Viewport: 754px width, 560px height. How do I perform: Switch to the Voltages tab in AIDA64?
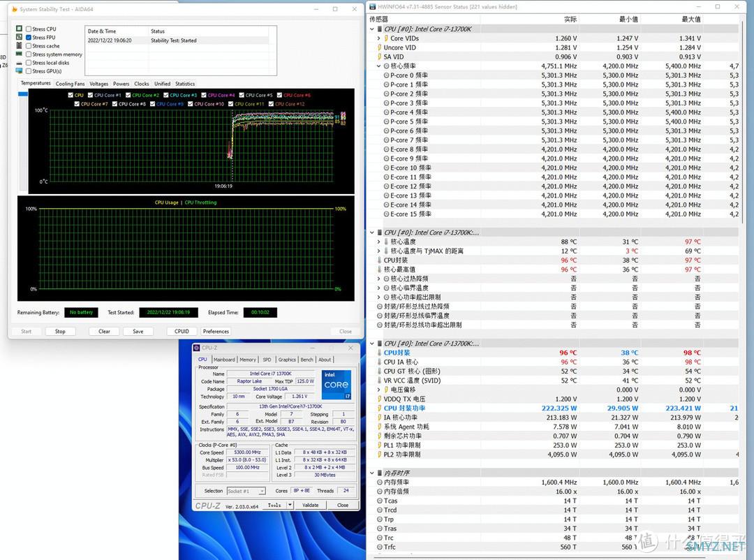click(x=99, y=84)
